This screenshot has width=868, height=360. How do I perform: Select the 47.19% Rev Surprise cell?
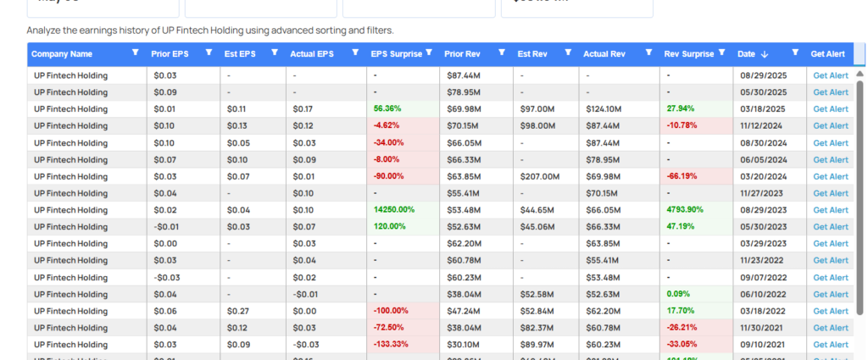tap(697, 227)
